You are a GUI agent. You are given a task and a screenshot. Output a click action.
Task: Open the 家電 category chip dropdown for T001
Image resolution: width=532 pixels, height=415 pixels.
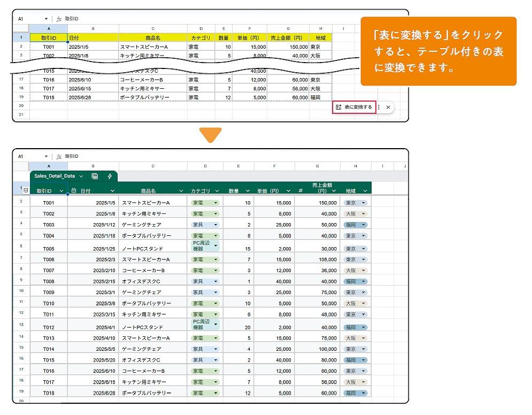(215, 203)
